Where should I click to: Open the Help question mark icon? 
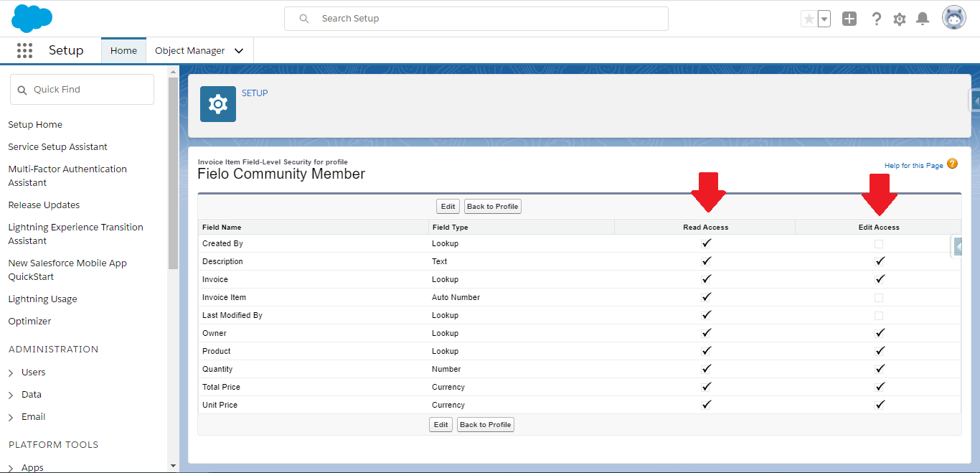click(x=876, y=19)
